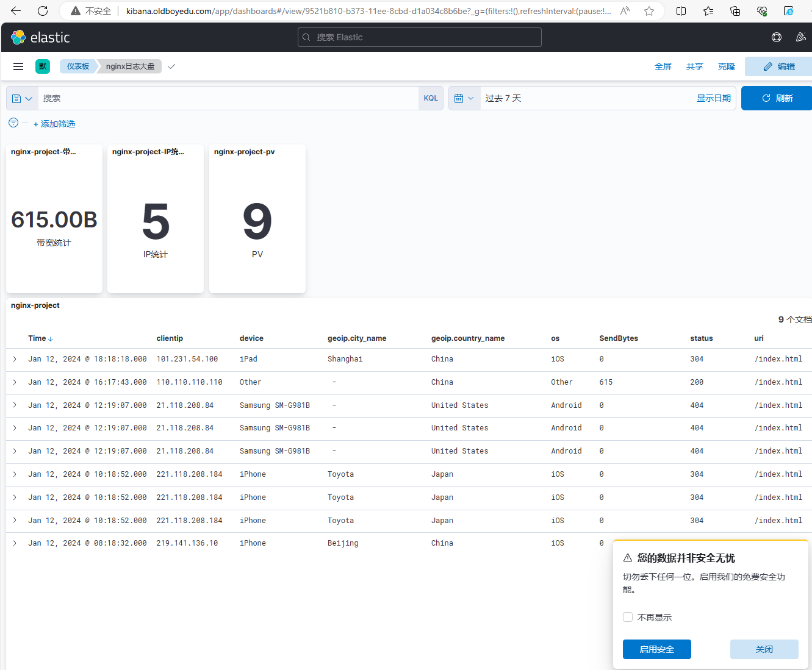Open the saved query dropdown
This screenshot has height=670, width=812.
pyautogui.click(x=22, y=98)
